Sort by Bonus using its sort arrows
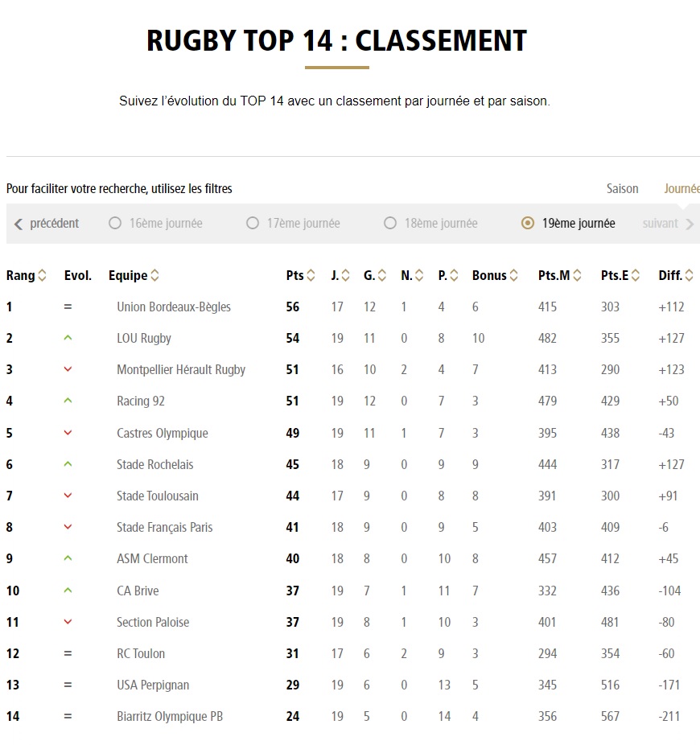The image size is (700, 745). pyautogui.click(x=514, y=275)
